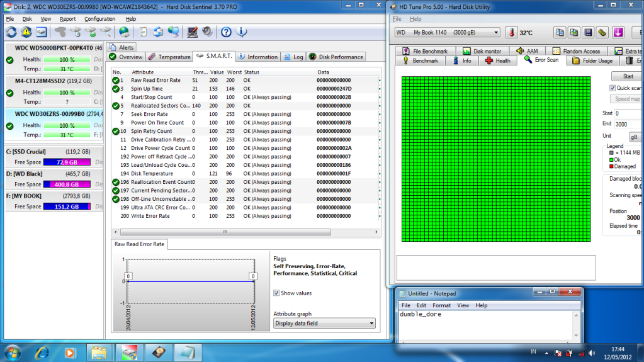Image resolution: width=644 pixels, height=362 pixels.
Task: Click the volume speaker icon in system tray
Action: (x=592, y=353)
